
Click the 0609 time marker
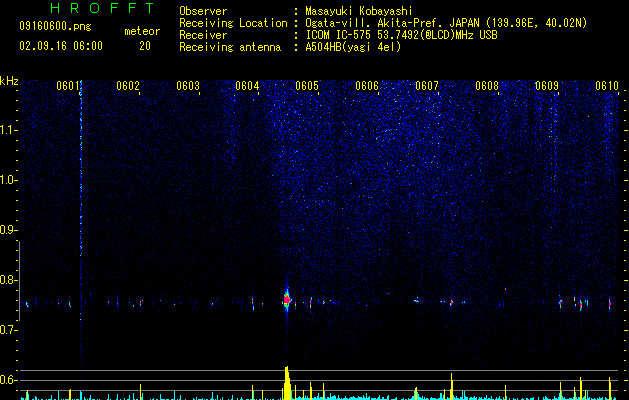click(547, 86)
